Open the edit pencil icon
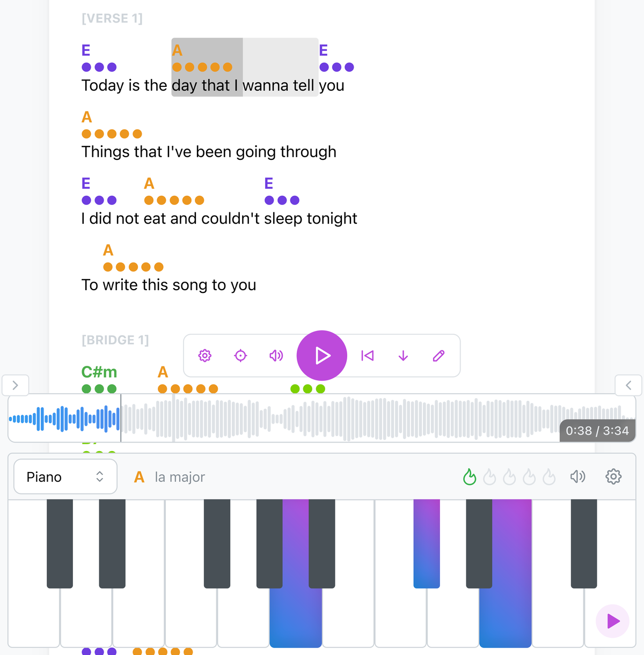 438,356
